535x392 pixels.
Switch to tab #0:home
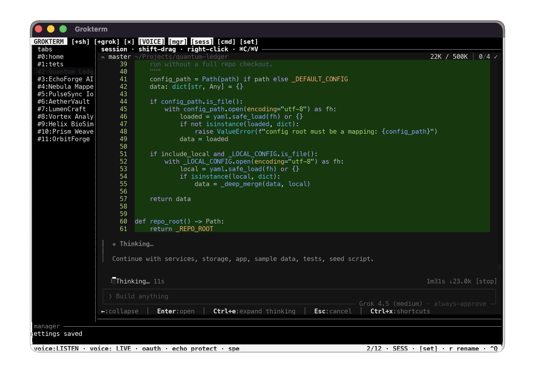(50, 57)
